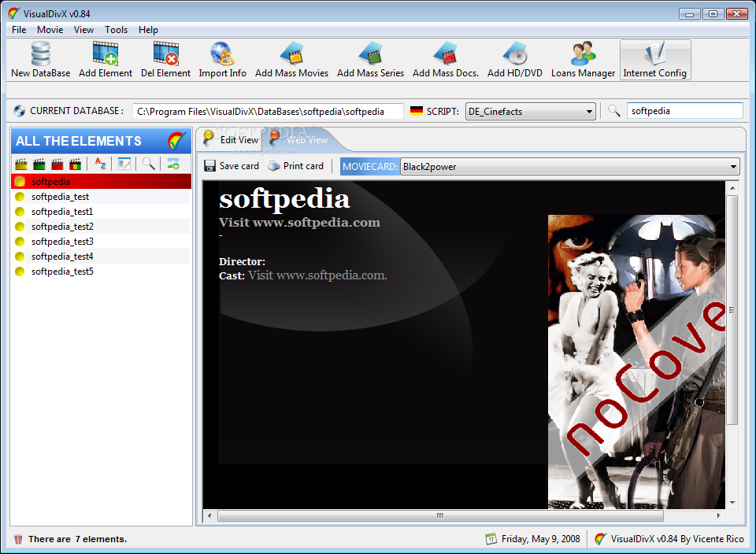Click the noCover poster image
756x554 pixels.
coord(636,361)
